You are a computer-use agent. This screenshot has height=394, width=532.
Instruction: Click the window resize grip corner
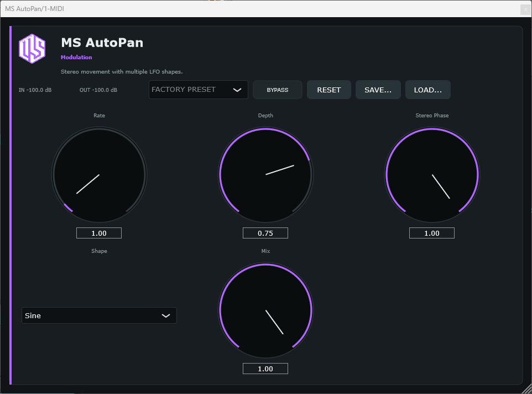(527, 389)
